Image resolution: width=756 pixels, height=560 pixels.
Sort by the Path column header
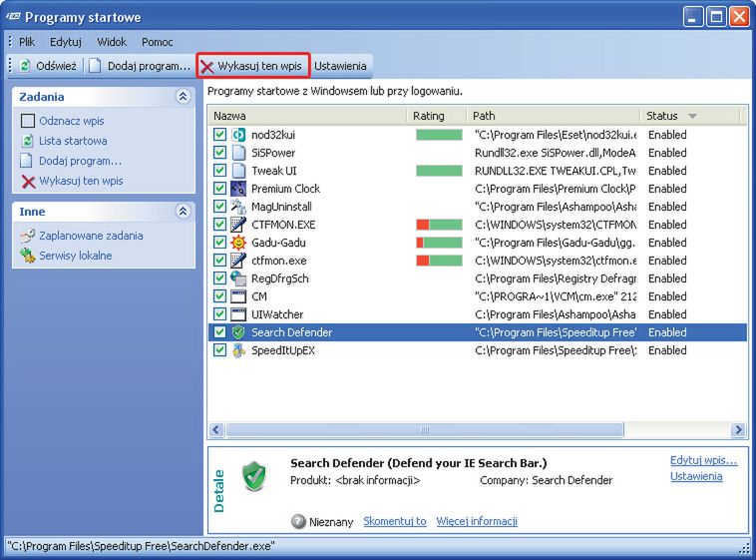click(x=554, y=116)
